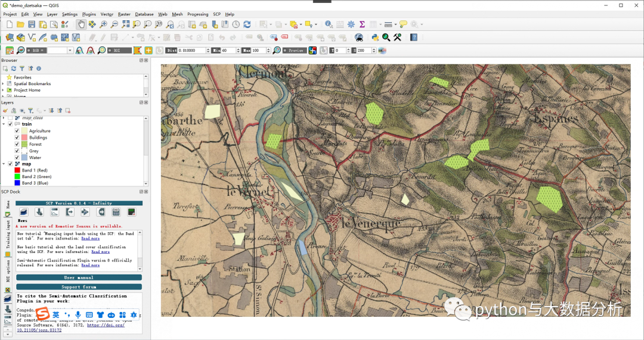The image size is (644, 340).
Task: Hide the train layer via its checkbox
Action: pyautogui.click(x=10, y=124)
